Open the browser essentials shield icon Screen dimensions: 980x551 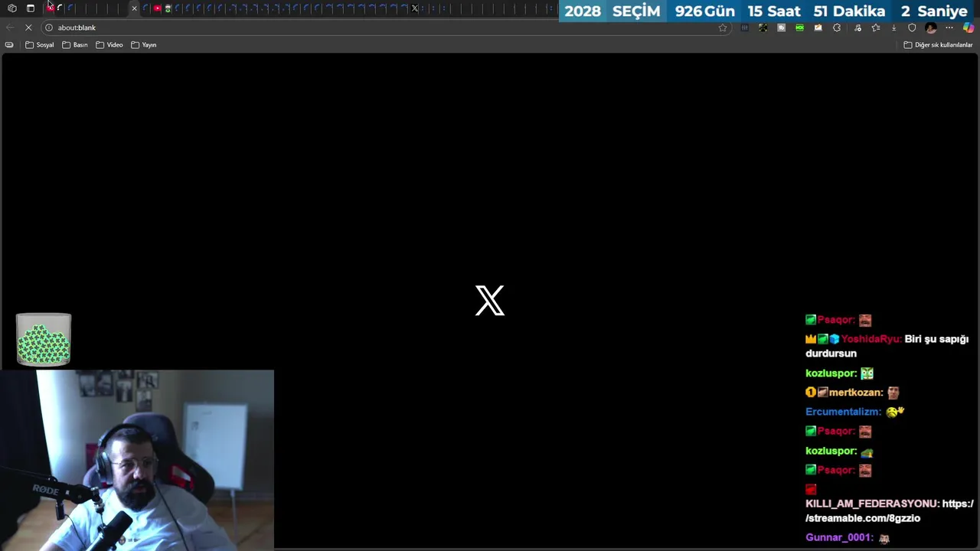(x=912, y=28)
